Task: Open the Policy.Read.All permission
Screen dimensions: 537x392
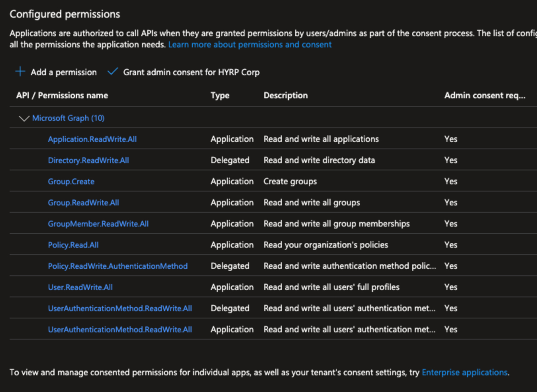Action: click(x=73, y=245)
